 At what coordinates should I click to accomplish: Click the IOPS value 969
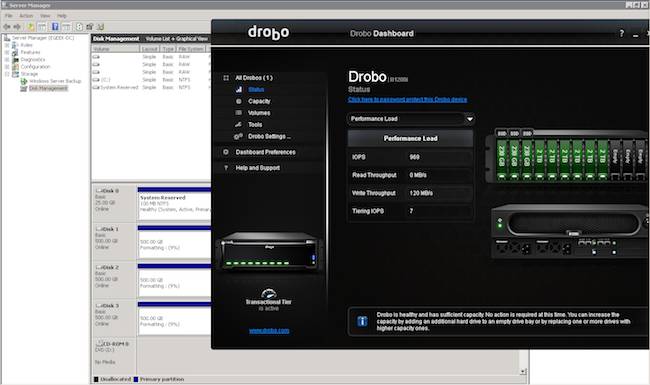[414, 157]
